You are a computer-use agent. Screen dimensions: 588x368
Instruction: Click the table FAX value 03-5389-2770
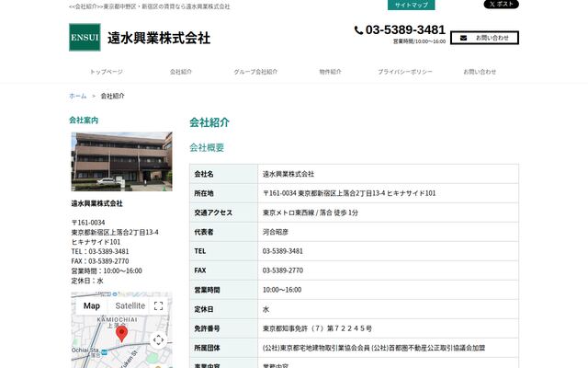coord(283,270)
